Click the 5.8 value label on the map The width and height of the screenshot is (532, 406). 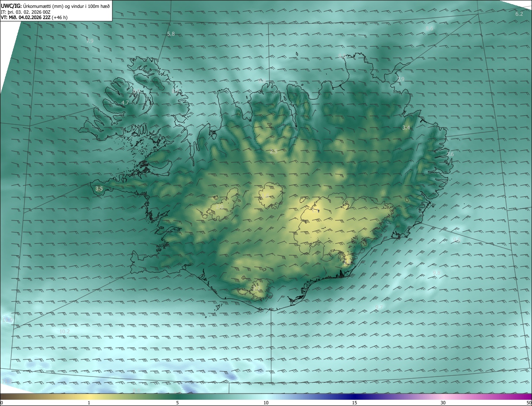coord(171,34)
